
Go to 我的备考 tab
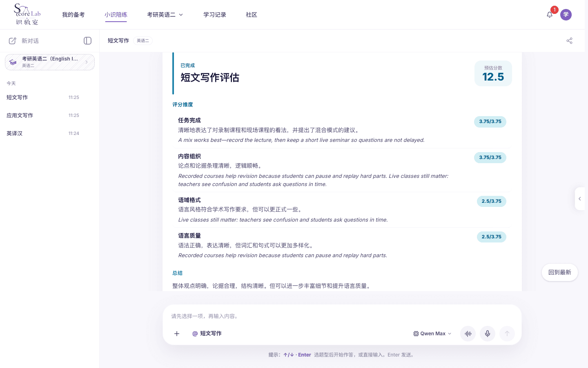73,15
